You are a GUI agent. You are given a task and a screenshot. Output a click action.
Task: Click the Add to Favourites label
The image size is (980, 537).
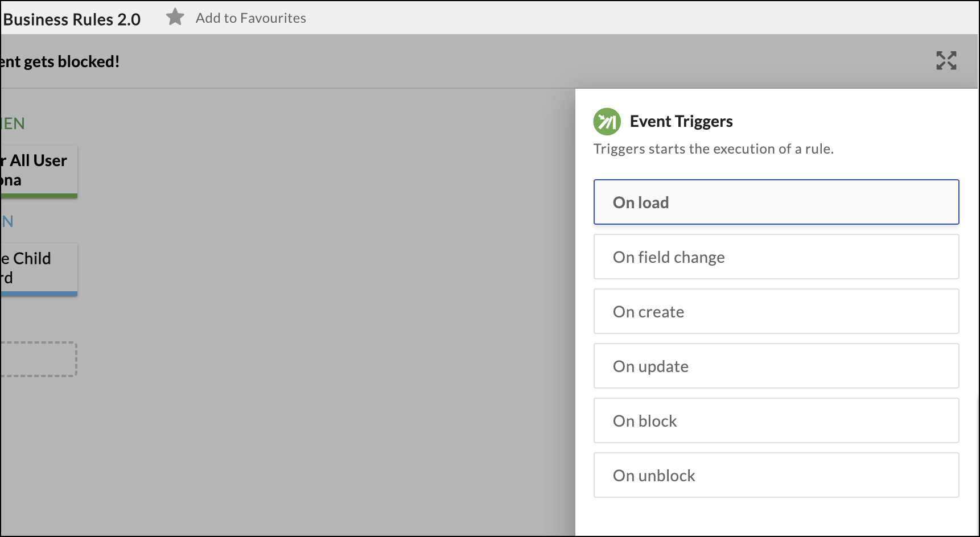click(x=250, y=18)
